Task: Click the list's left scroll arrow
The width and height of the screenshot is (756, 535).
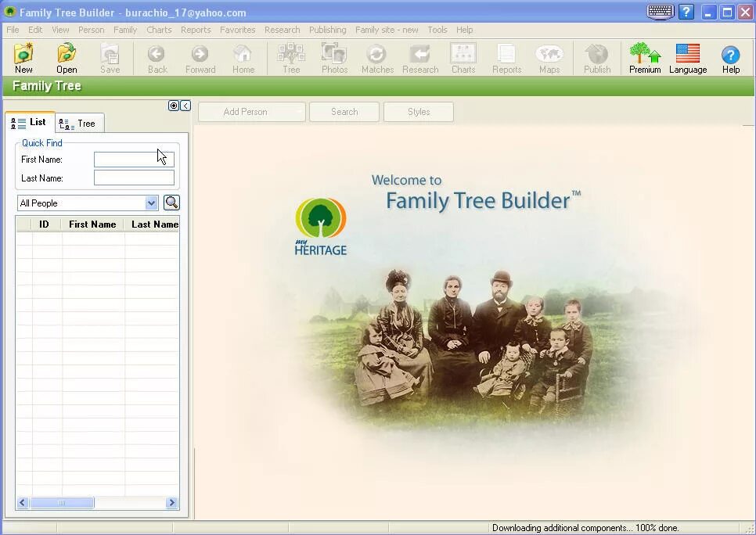Action: [x=22, y=503]
